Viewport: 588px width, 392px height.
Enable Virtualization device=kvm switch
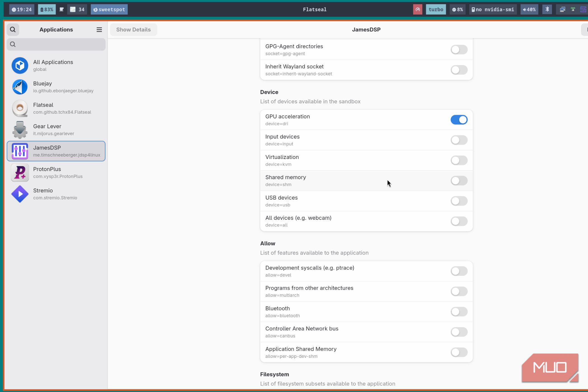(459, 160)
